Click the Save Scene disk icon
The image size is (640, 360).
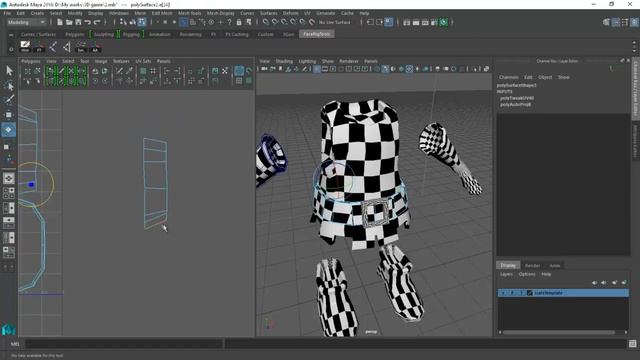tap(78, 22)
